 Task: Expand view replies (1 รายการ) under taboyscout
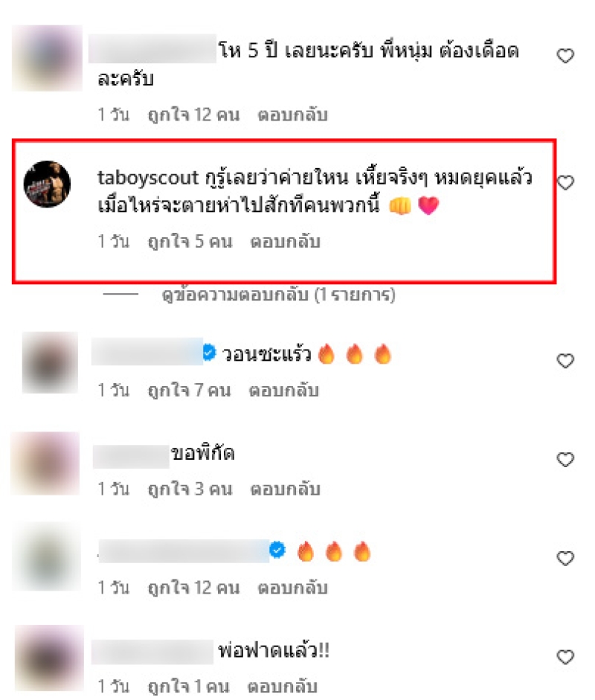pyautogui.click(x=278, y=295)
